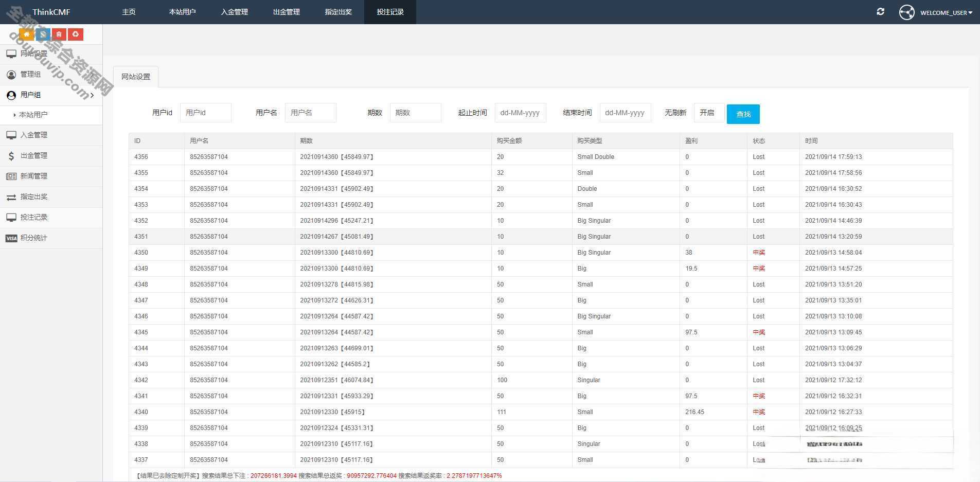Click the user icon beside 用户组
Viewport: 980px width, 482px height.
pos(11,95)
